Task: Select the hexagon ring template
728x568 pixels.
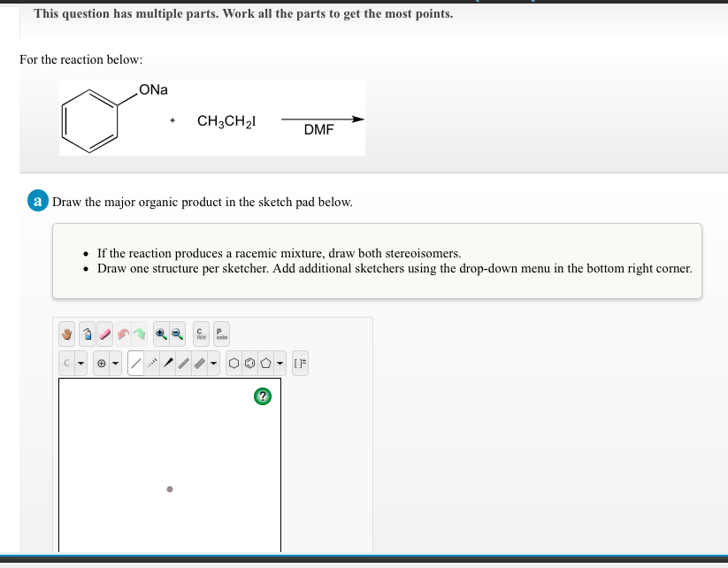Action: pyautogui.click(x=234, y=362)
